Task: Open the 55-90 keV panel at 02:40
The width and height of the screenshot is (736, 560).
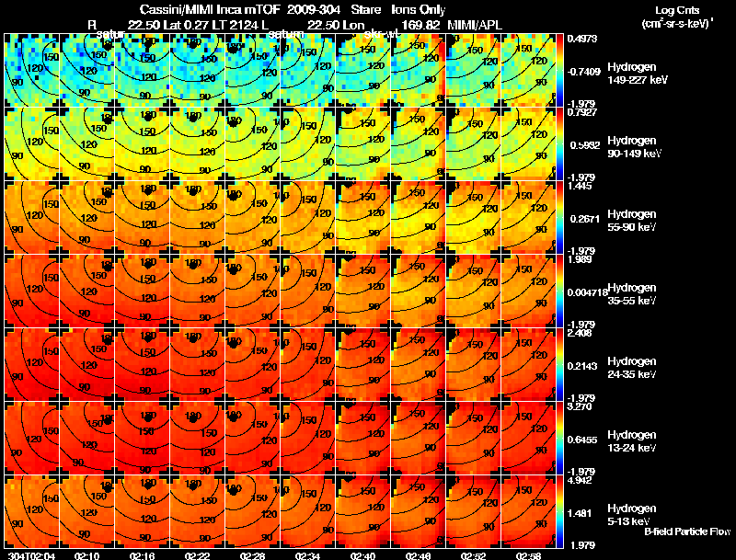Action: pyautogui.click(x=363, y=217)
